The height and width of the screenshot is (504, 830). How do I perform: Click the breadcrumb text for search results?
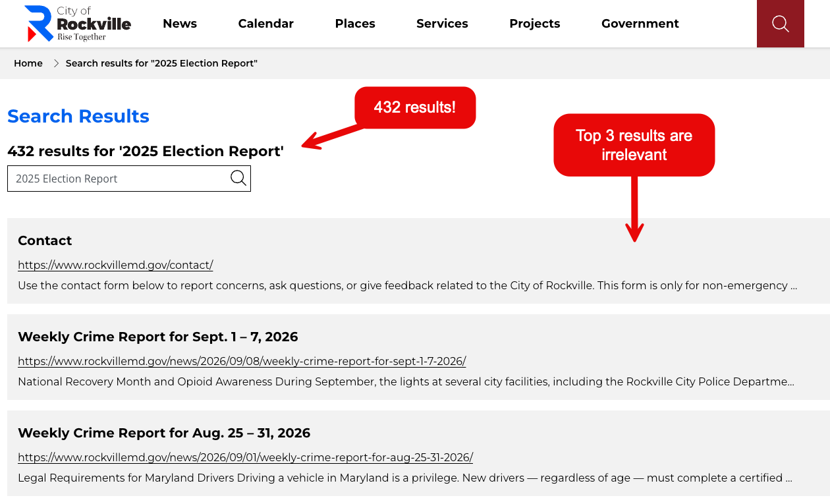pyautogui.click(x=161, y=63)
